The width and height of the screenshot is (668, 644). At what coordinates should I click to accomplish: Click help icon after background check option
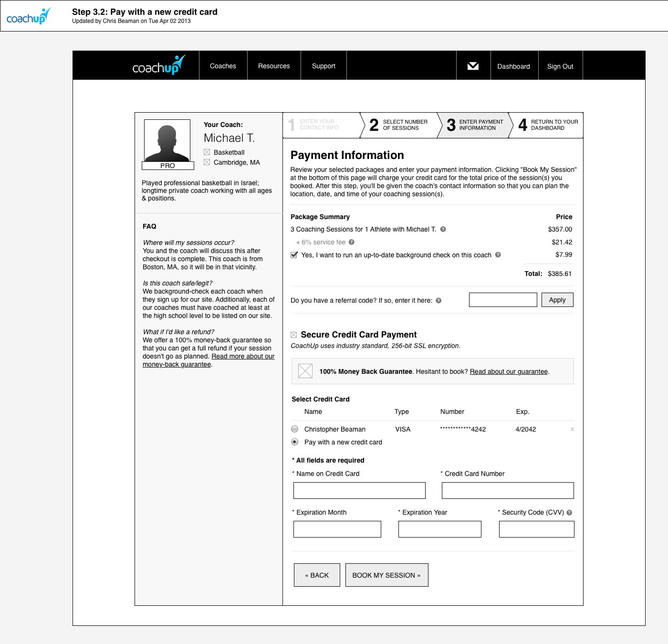click(x=498, y=255)
